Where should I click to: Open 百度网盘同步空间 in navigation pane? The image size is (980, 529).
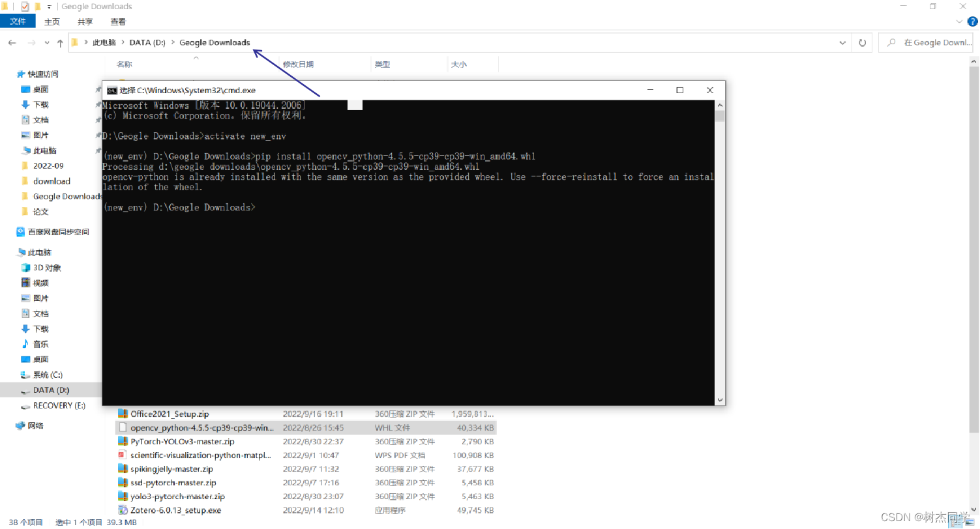click(x=58, y=232)
